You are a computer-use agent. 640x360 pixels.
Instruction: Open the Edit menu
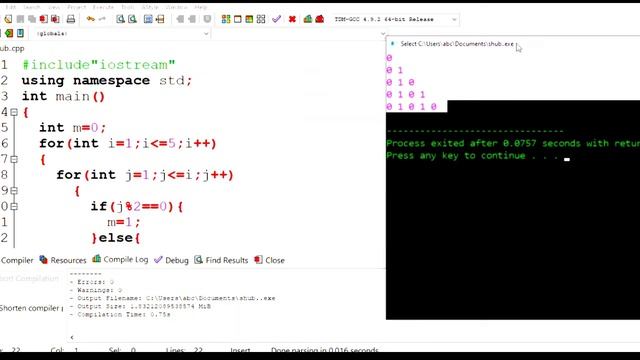point(11,7)
